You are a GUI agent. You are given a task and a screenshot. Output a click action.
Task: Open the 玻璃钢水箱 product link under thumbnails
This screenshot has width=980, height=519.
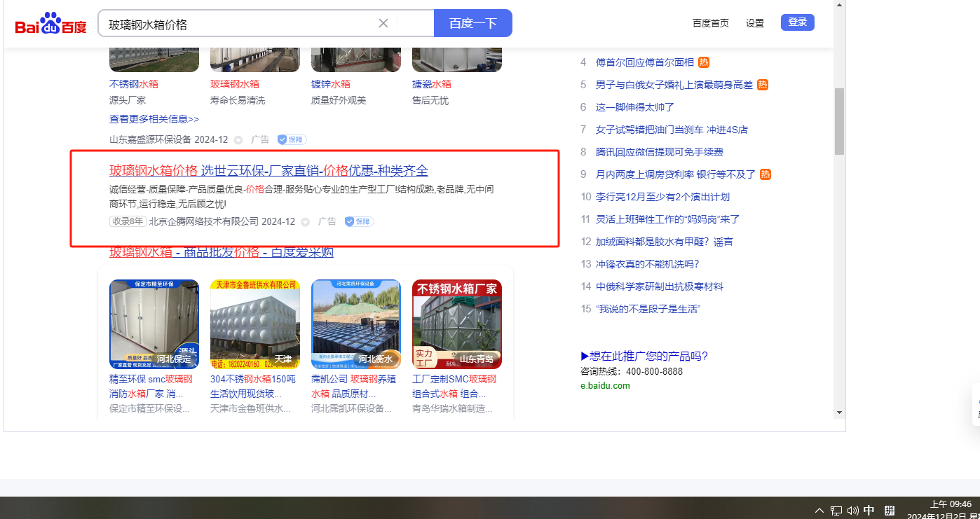pyautogui.click(x=235, y=84)
